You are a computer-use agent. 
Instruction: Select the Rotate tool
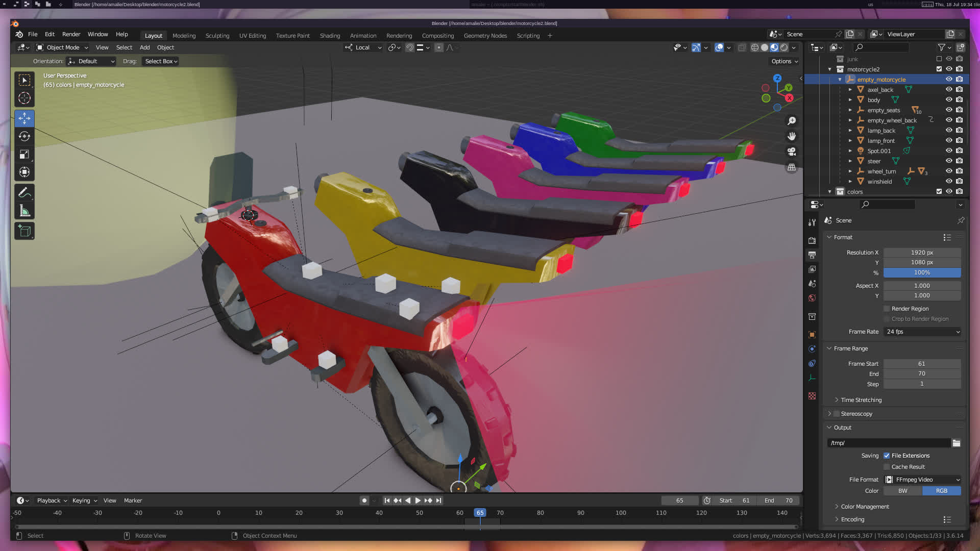pos(24,136)
